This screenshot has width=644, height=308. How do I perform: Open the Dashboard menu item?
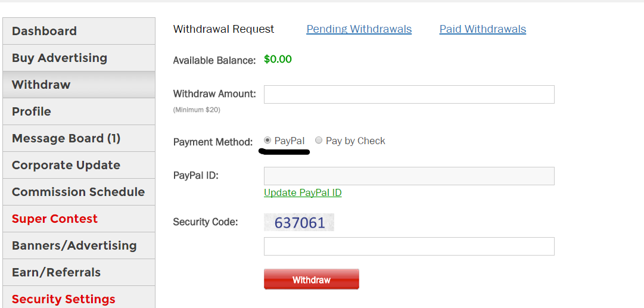coord(44,31)
